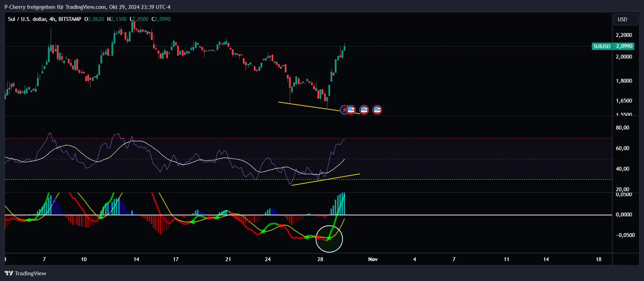Click the 'Sui / U.S. dollar, 4h, BITSTAMP' chart title
This screenshot has height=281, width=644.
click(44, 19)
